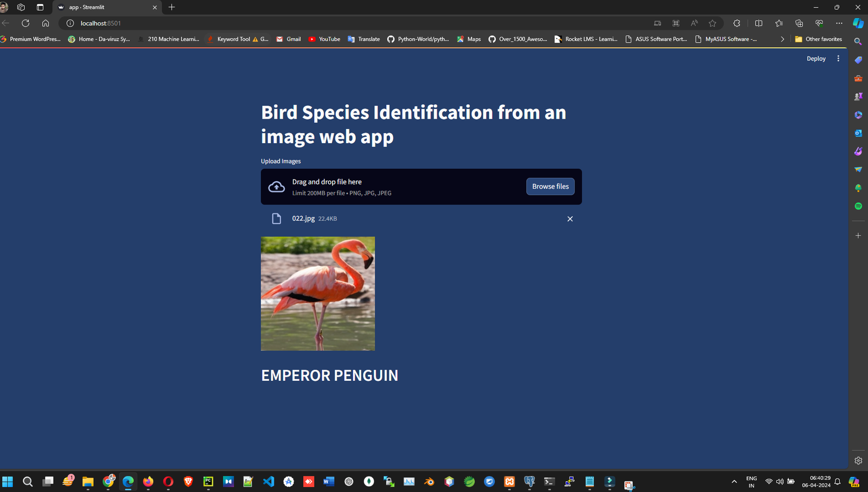
Task: Open the YouTube bookmark
Action: (x=324, y=39)
